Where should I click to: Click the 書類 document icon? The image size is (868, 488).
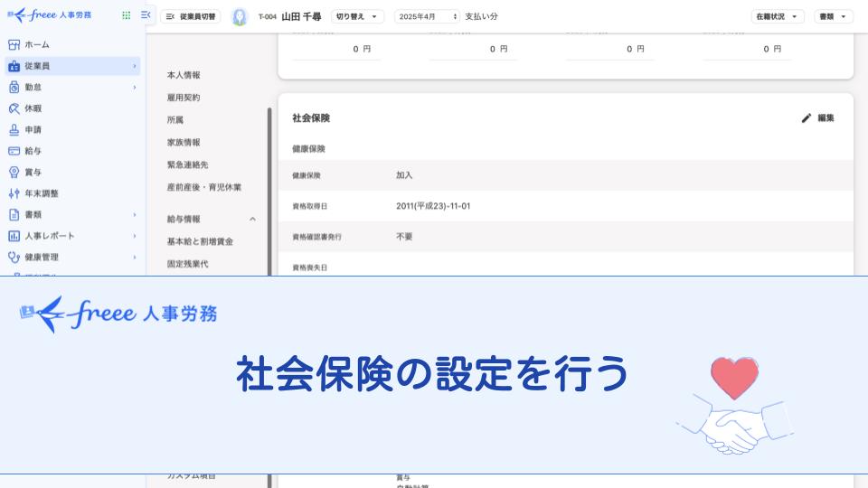14,215
